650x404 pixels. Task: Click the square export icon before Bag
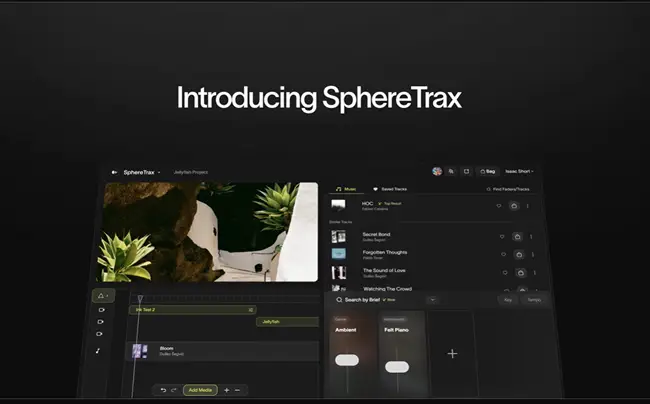pos(466,171)
